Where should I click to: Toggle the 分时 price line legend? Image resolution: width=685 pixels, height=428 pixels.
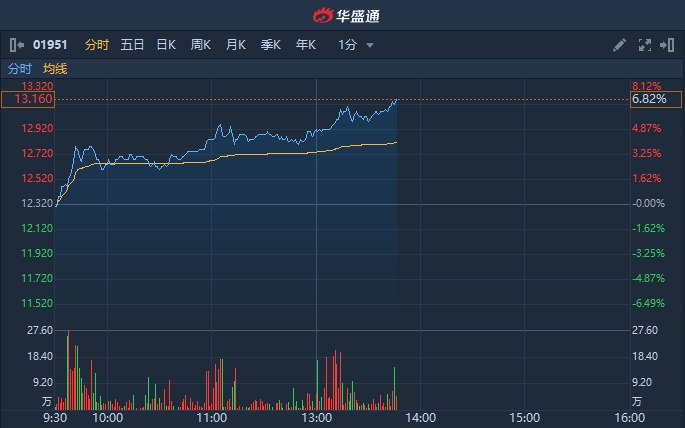(x=19, y=68)
